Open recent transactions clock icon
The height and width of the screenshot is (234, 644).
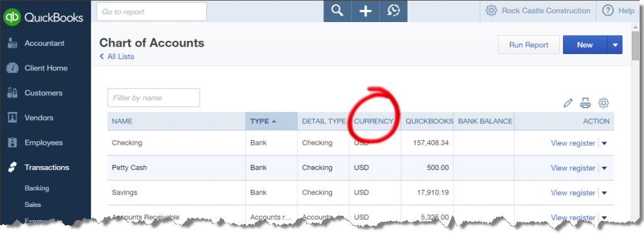(x=394, y=11)
